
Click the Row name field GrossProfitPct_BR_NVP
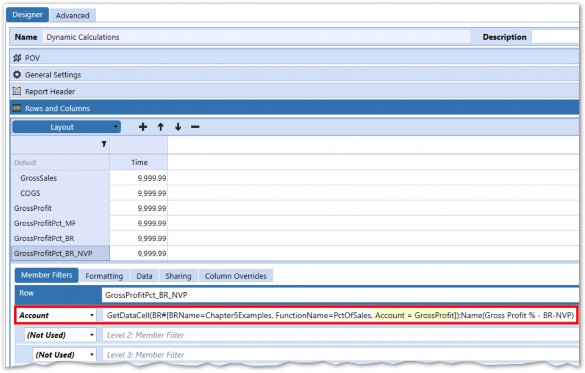340,295
